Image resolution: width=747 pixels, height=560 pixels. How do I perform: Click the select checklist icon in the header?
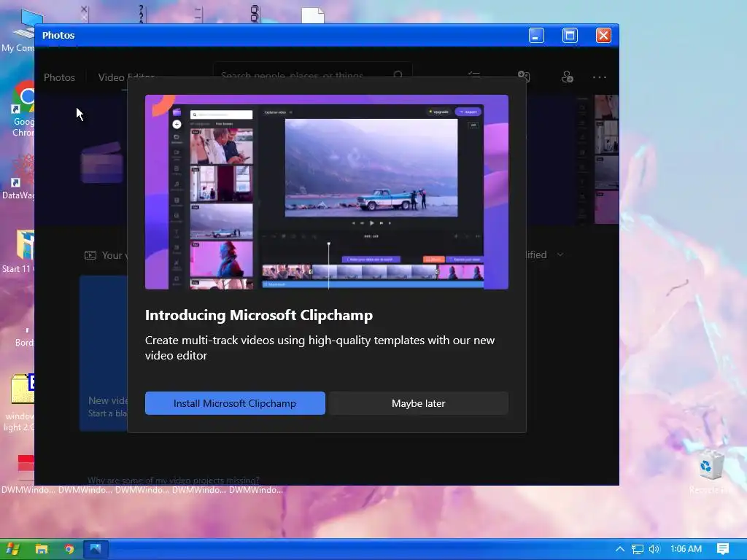474,76
